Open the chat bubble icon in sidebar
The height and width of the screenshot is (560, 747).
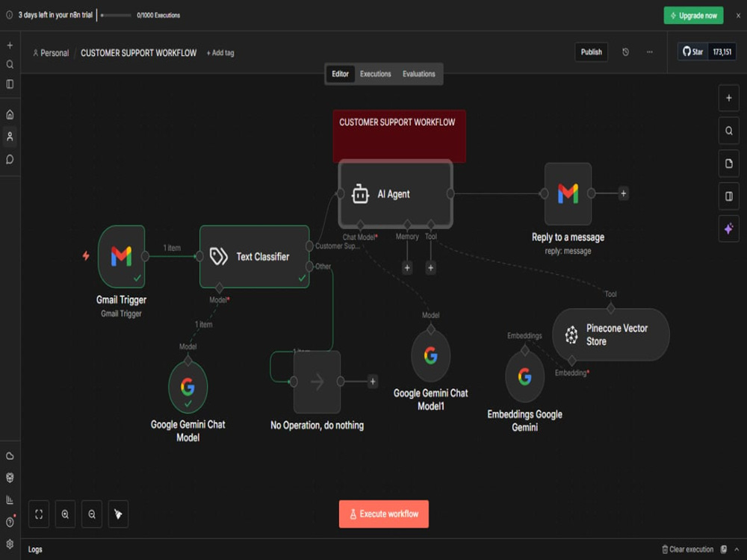point(10,159)
